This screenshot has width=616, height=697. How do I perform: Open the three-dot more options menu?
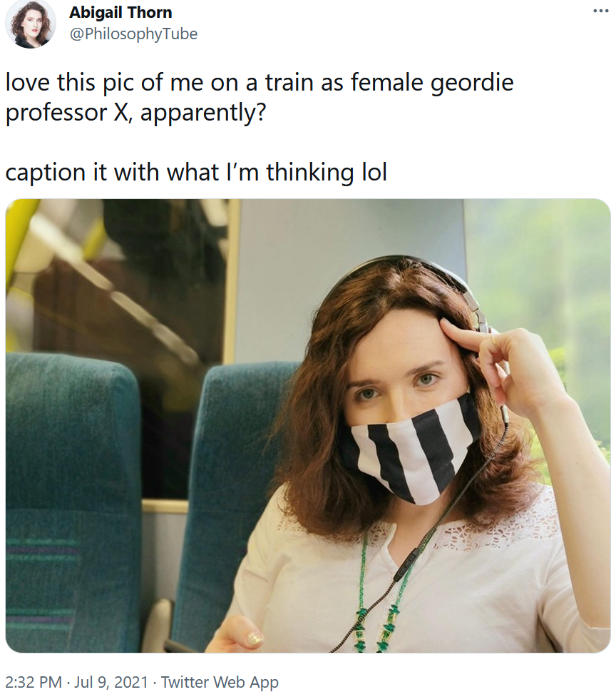[x=600, y=11]
